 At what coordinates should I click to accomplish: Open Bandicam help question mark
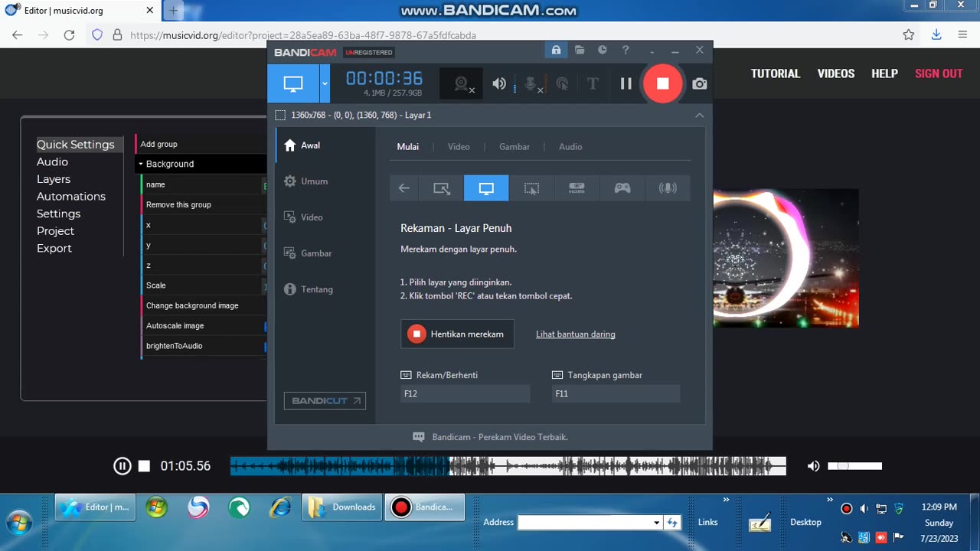[x=626, y=50]
